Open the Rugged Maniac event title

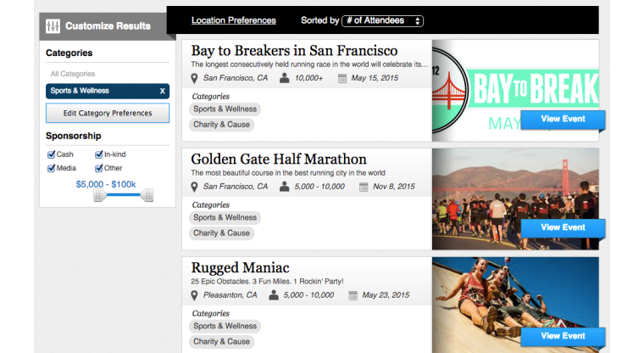pos(241,268)
